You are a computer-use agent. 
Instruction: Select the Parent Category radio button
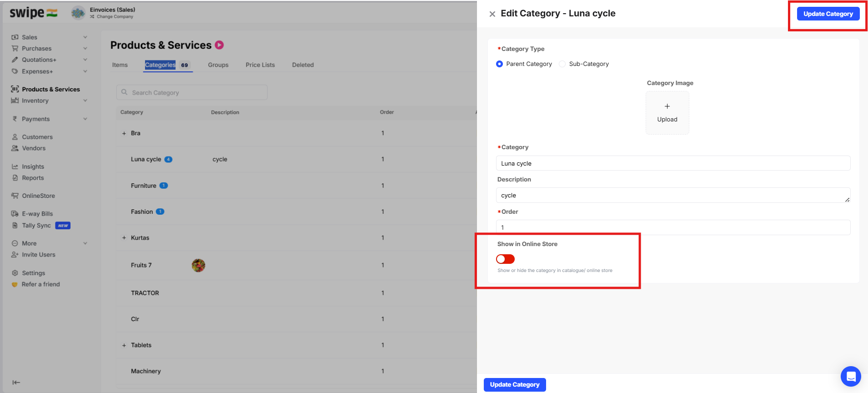[500, 64]
